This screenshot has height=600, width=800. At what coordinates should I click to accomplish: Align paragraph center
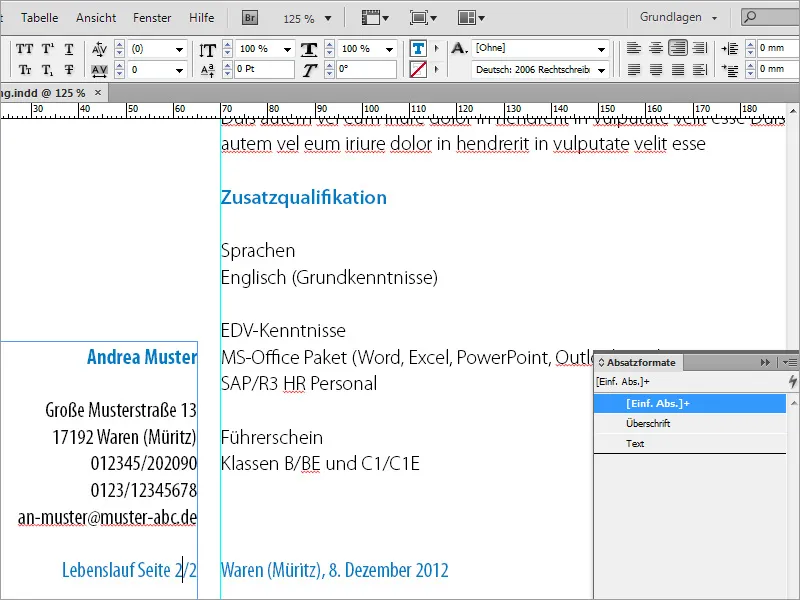pos(656,48)
